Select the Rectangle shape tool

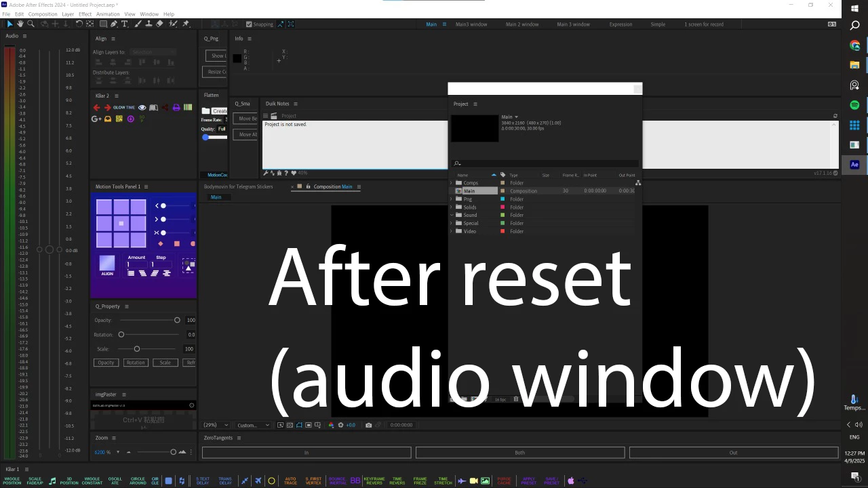tap(102, 24)
